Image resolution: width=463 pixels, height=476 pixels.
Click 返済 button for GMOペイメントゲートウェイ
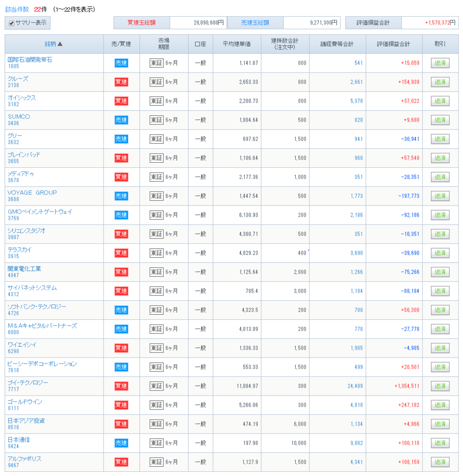(440, 215)
